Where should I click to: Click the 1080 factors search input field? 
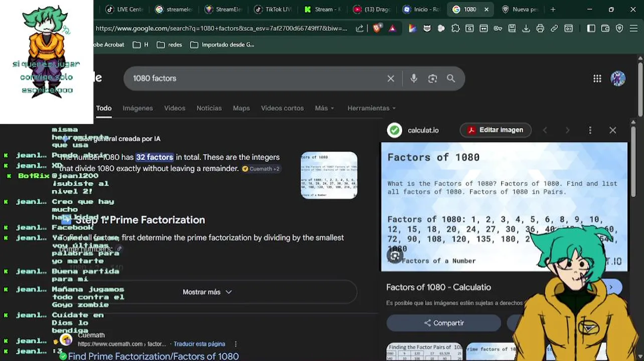[x=256, y=78]
